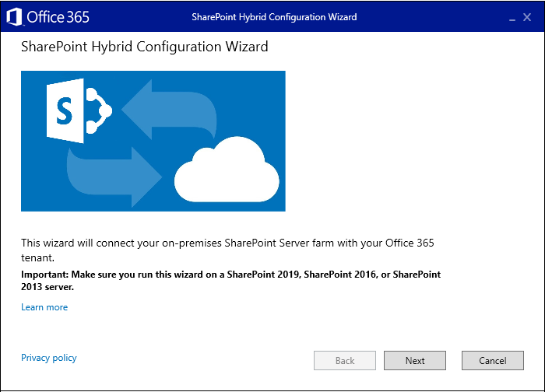545x392 pixels.
Task: Cancel the hybrid configuration wizard
Action: point(493,360)
